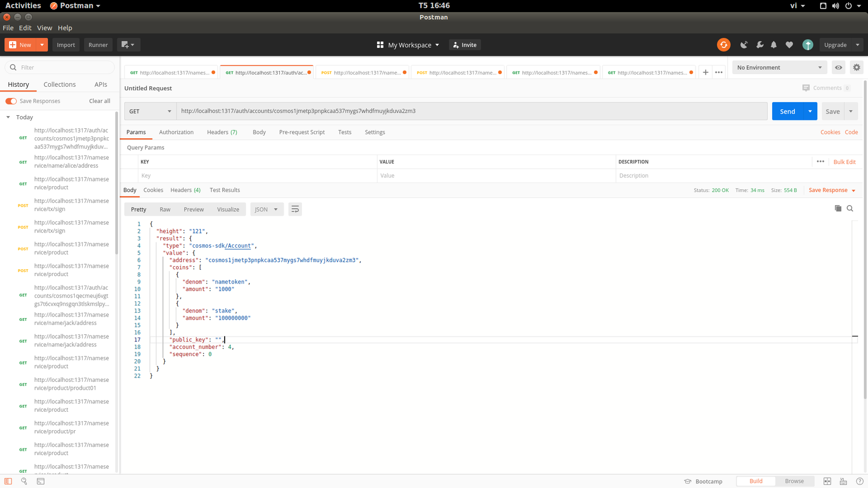Open manage environments gear icon
This screenshot has height=488, width=868.
(856, 67)
